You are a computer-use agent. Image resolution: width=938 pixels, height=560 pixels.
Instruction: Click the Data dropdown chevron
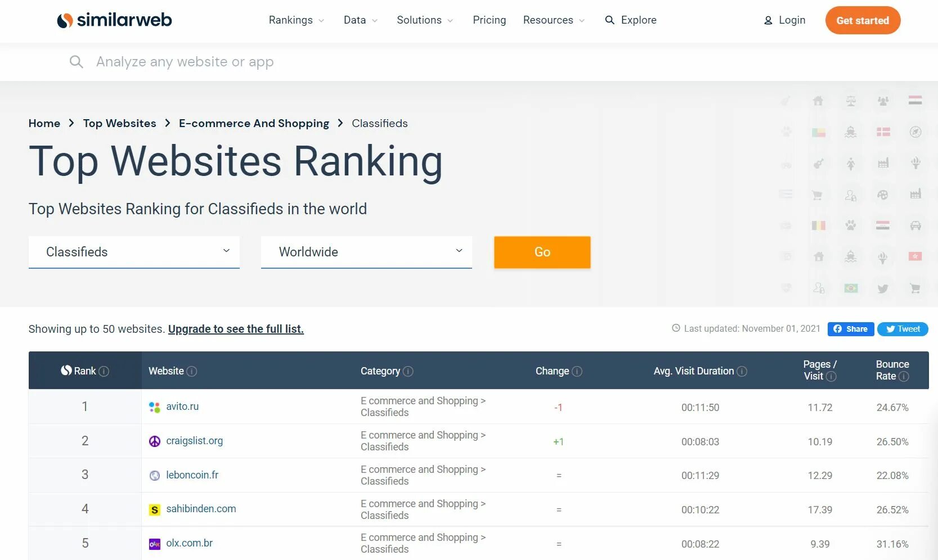[x=375, y=21]
